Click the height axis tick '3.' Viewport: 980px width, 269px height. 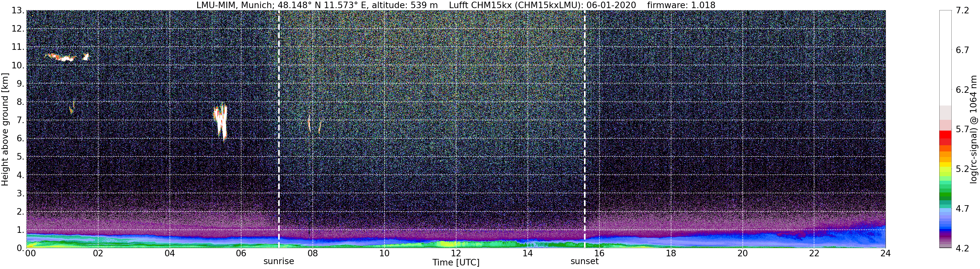(21, 193)
